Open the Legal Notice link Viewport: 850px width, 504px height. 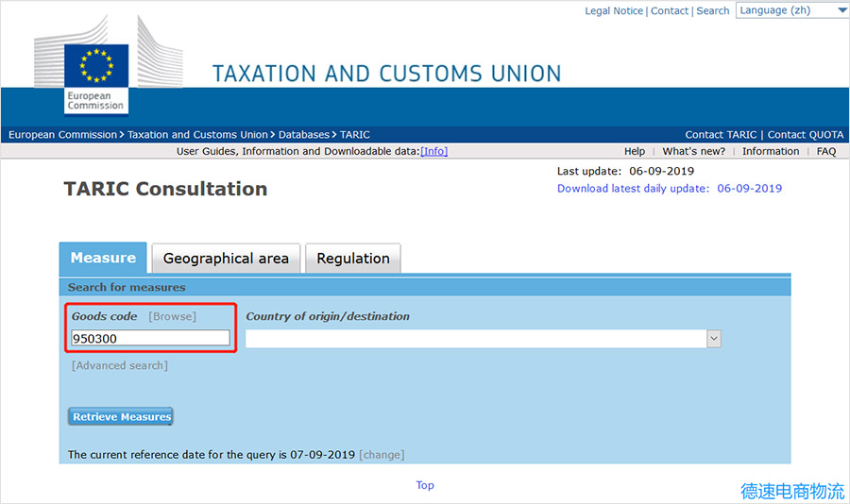(x=614, y=11)
